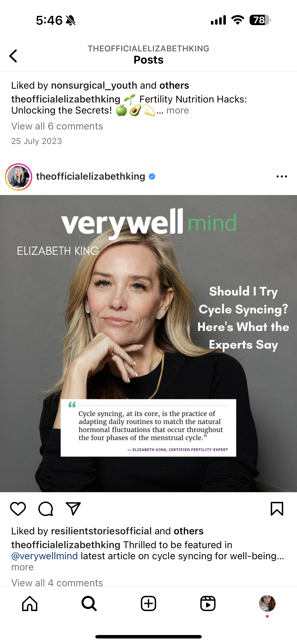Open the @verywellmind mention link
Image resolution: width=297 pixels, height=644 pixels.
[44, 556]
